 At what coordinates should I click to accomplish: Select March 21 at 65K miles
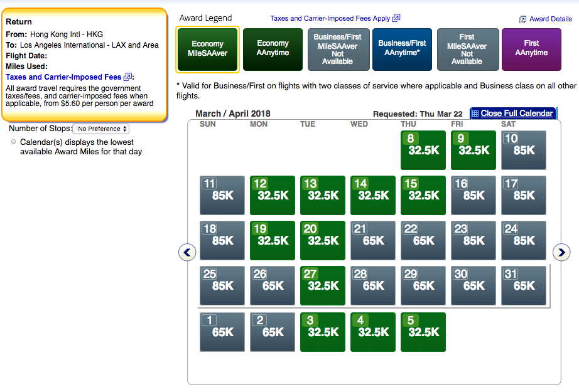372,241
